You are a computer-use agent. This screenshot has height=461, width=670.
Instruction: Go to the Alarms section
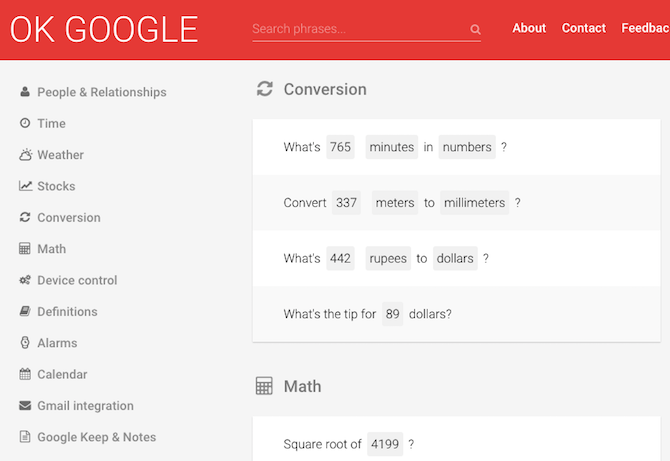[x=57, y=343]
